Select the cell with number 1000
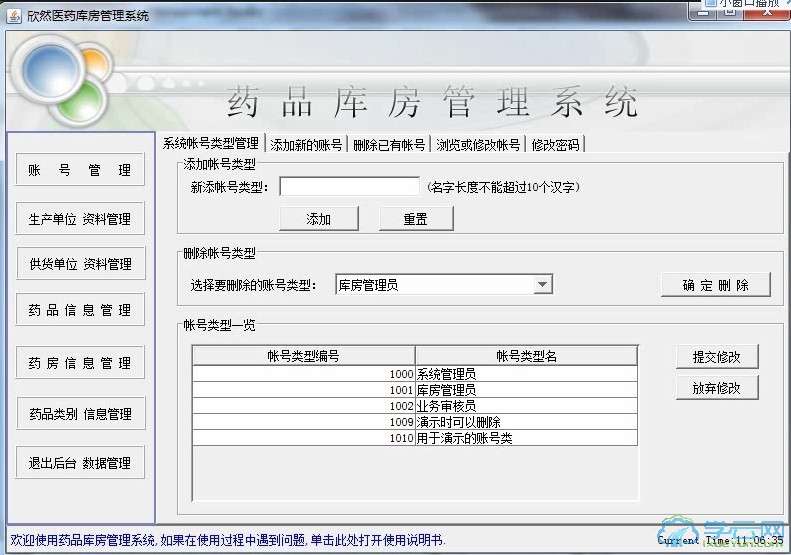 [x=304, y=374]
